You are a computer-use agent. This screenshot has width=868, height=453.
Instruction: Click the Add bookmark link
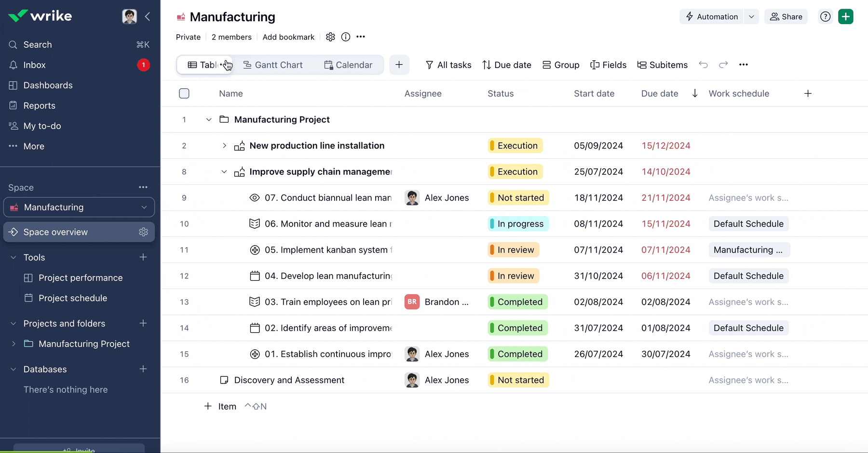coord(288,37)
